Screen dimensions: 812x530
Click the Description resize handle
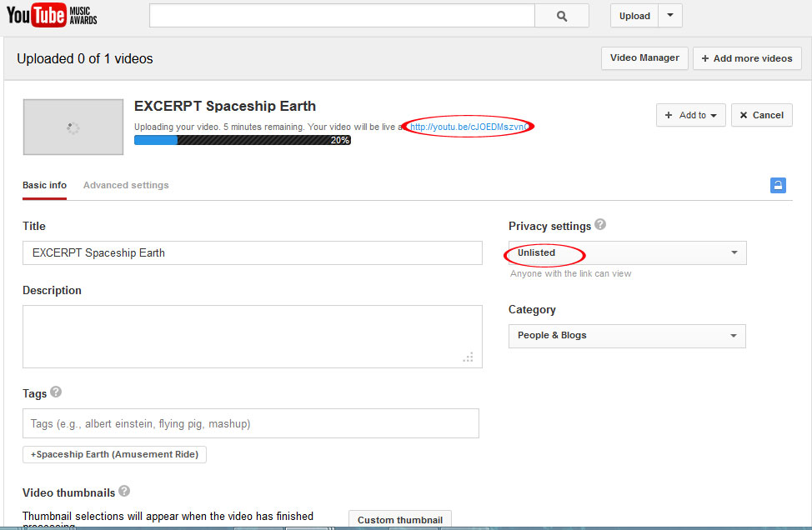tap(469, 357)
